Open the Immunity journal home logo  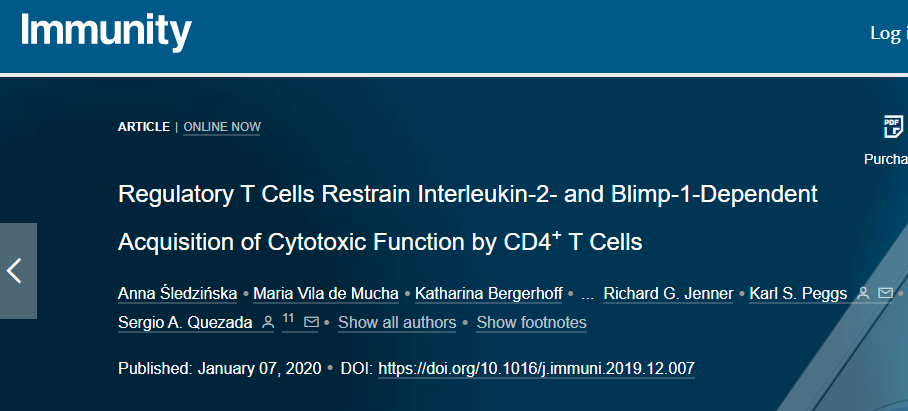(x=105, y=32)
